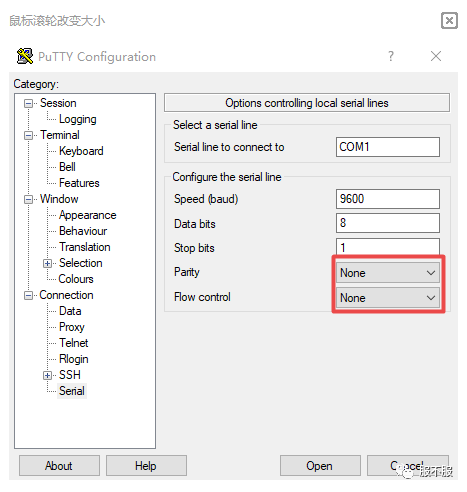
Task: Select the Keyboard category
Action: tap(81, 151)
